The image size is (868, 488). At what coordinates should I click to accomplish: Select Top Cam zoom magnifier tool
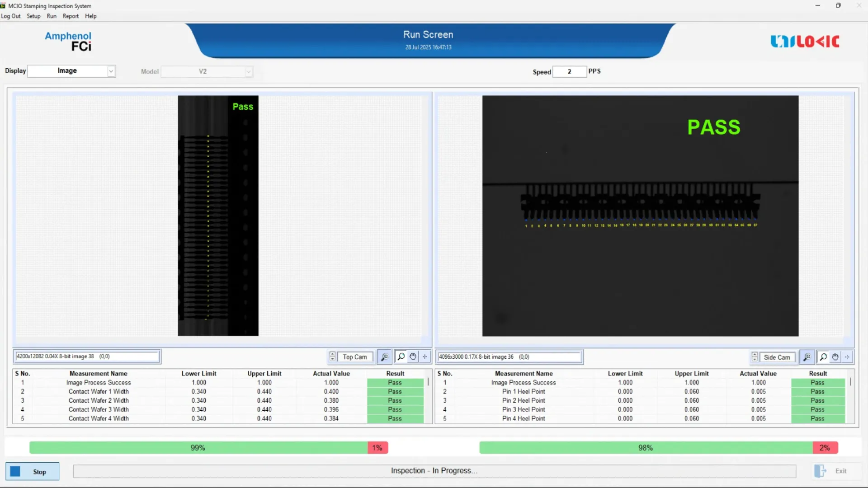401,357
